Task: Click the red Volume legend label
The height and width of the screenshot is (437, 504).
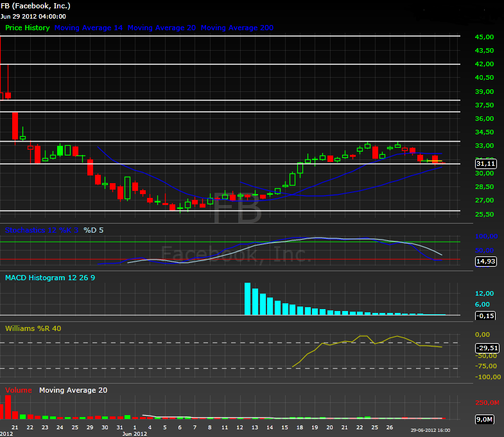Action: (19, 390)
